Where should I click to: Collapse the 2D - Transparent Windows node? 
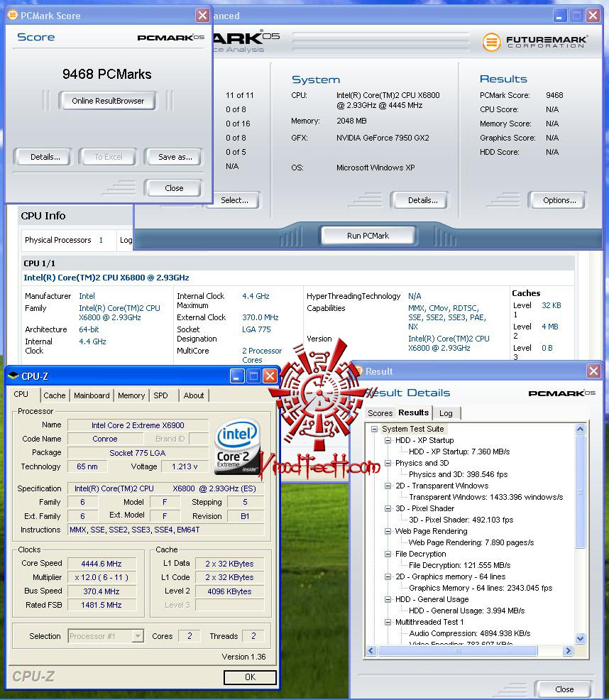point(388,486)
